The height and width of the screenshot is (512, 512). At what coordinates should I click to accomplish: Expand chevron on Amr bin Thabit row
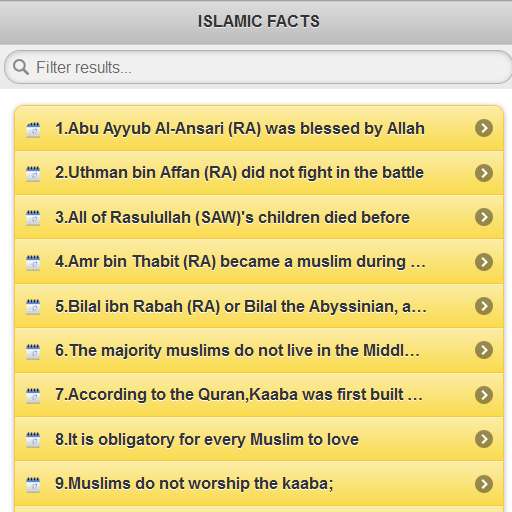484,262
